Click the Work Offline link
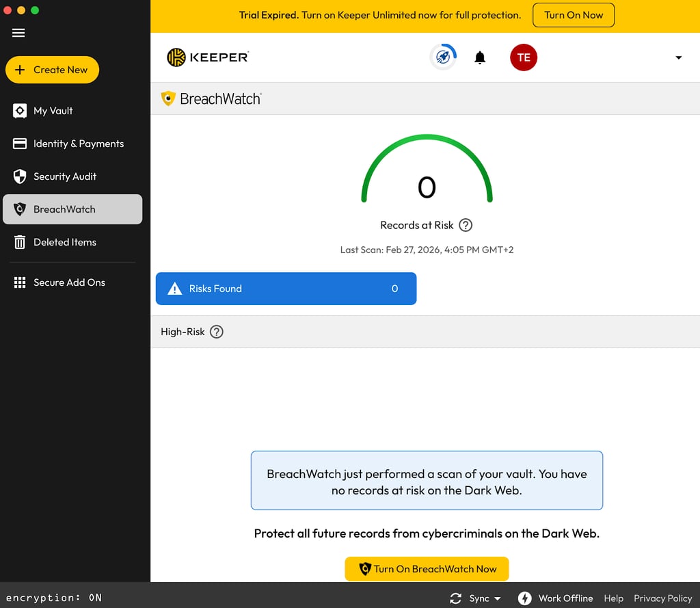700x608 pixels. coord(565,598)
